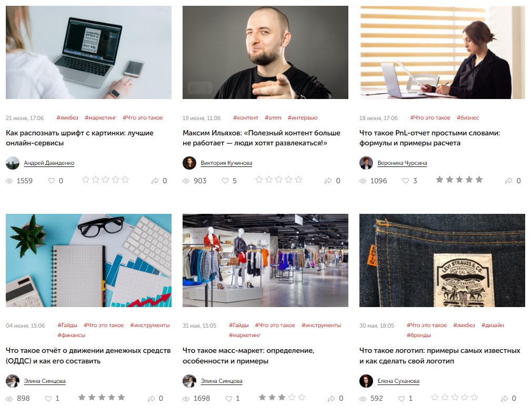Image resolution: width=532 pixels, height=414 pixels.
Task: Click share icon on логотип article
Action: [504, 398]
